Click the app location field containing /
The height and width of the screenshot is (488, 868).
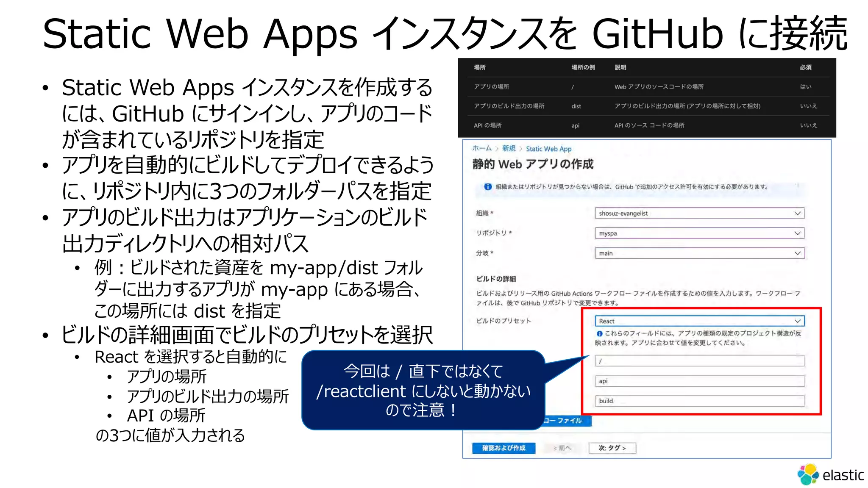coord(699,361)
